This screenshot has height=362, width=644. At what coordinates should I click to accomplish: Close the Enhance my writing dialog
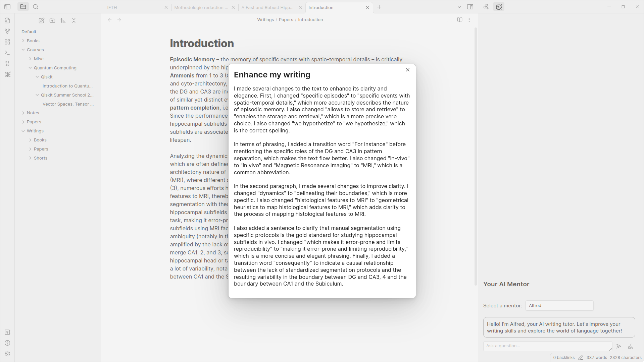pyautogui.click(x=408, y=70)
